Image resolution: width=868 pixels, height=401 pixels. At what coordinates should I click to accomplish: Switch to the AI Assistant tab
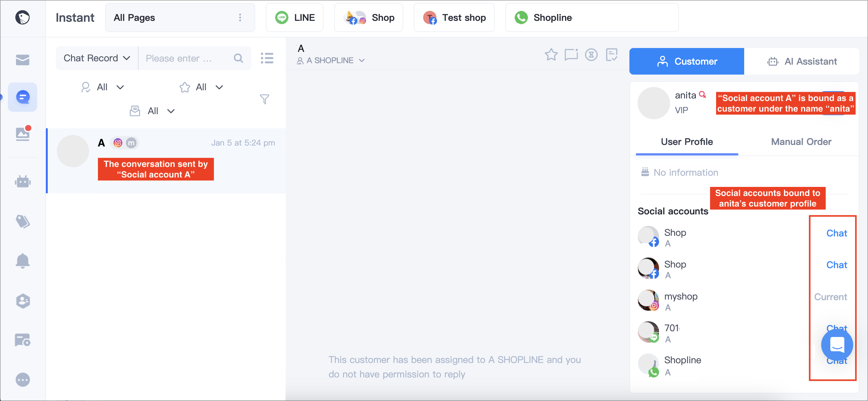[801, 61]
